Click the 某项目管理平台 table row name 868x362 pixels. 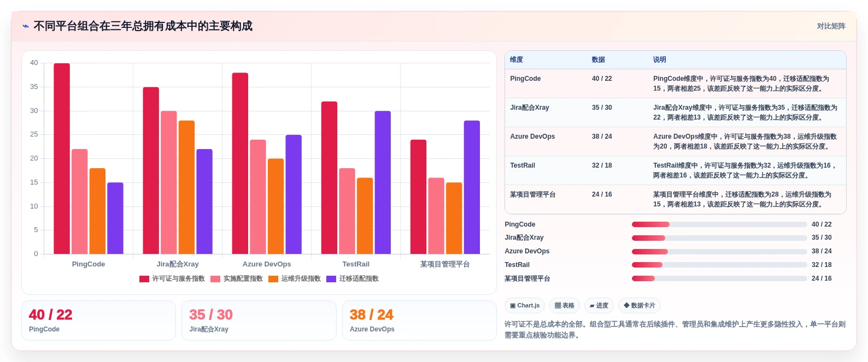coord(533,194)
